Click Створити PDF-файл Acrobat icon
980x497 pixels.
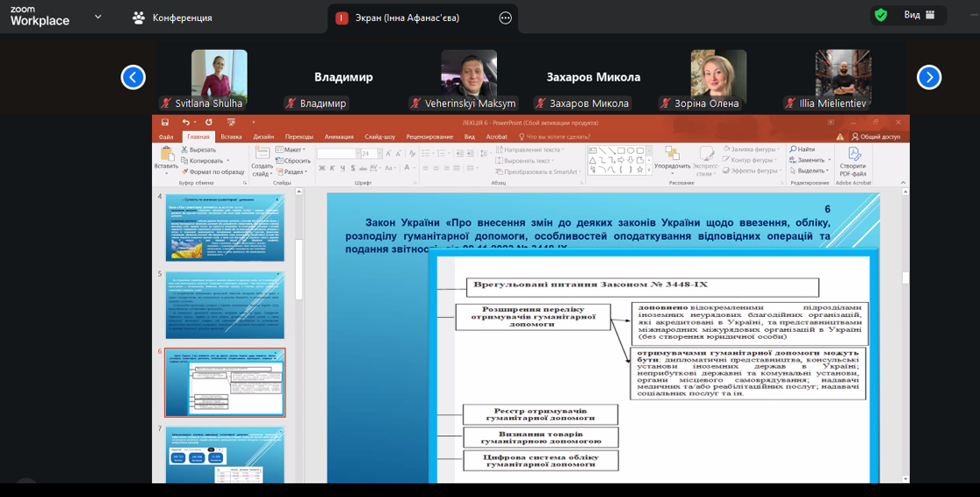coord(853,155)
